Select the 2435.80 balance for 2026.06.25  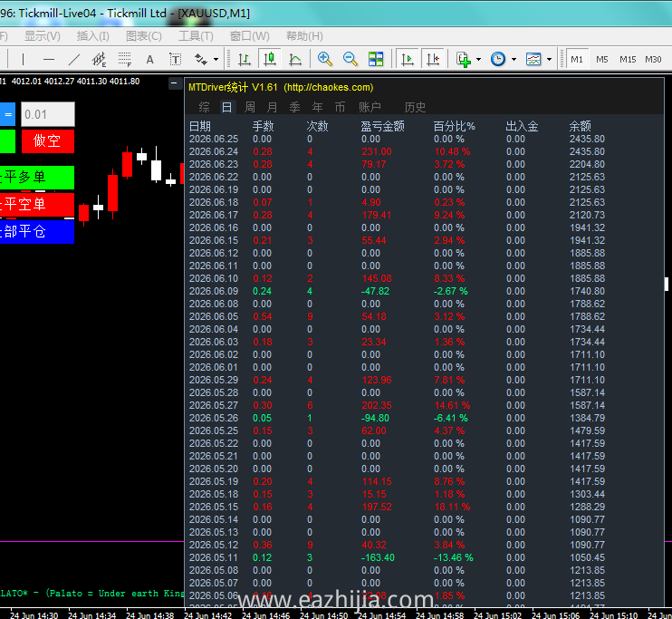tap(587, 139)
